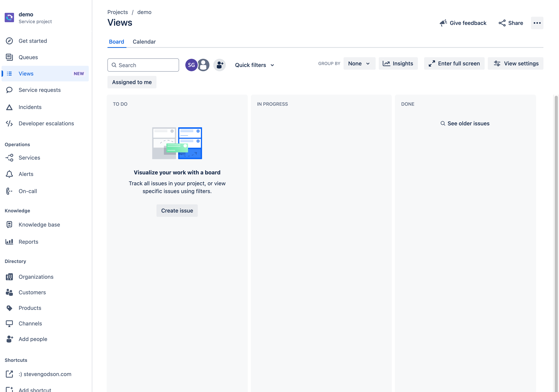Image resolution: width=559 pixels, height=392 pixels.
Task: Select the unassigned user avatar filter
Action: click(204, 65)
